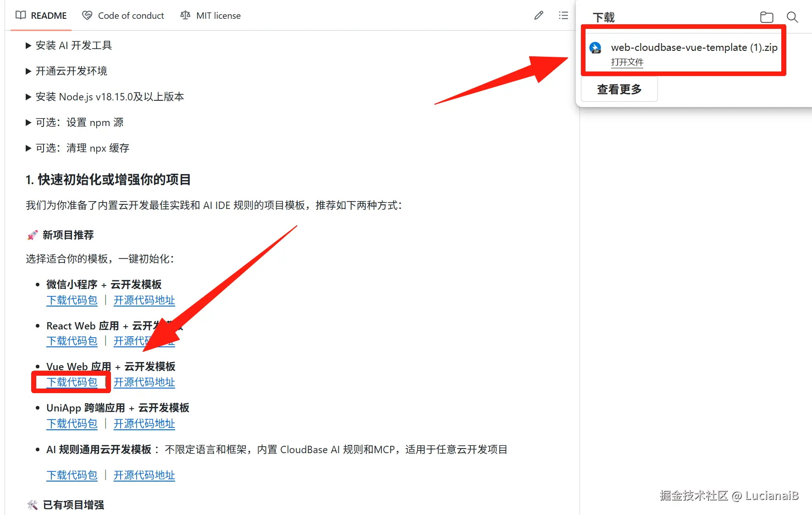Click 开源代码地址 under AI 规则通用云开发模板
This screenshot has height=515, width=812.
tap(144, 475)
